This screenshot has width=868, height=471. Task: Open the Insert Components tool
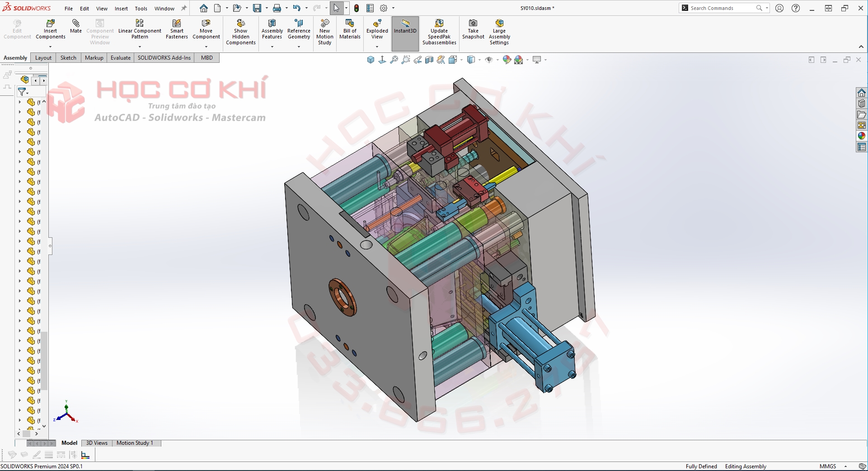(50, 29)
